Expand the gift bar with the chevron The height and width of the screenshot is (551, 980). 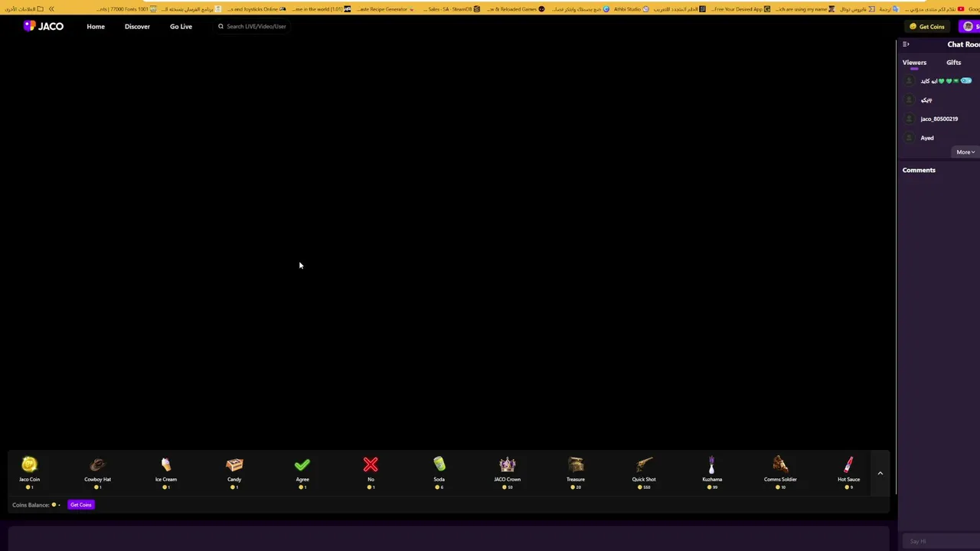click(x=880, y=473)
